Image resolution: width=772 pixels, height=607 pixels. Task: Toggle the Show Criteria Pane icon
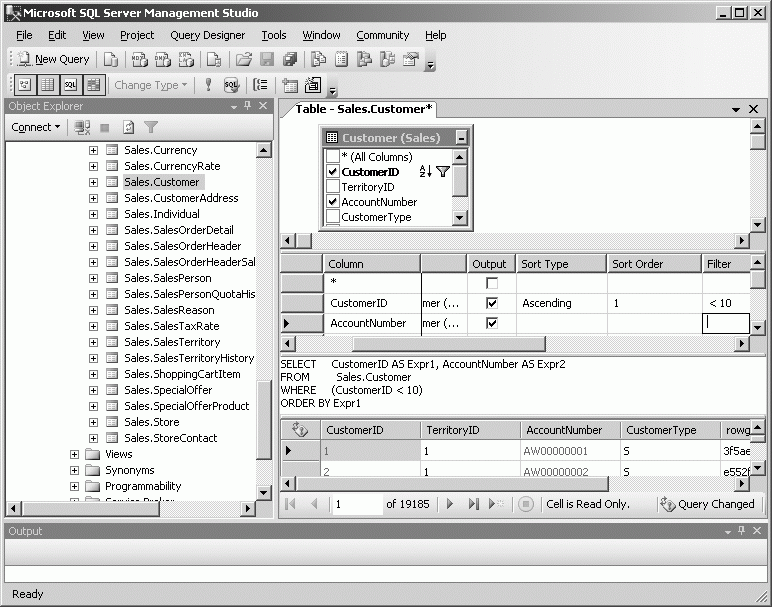(48, 85)
